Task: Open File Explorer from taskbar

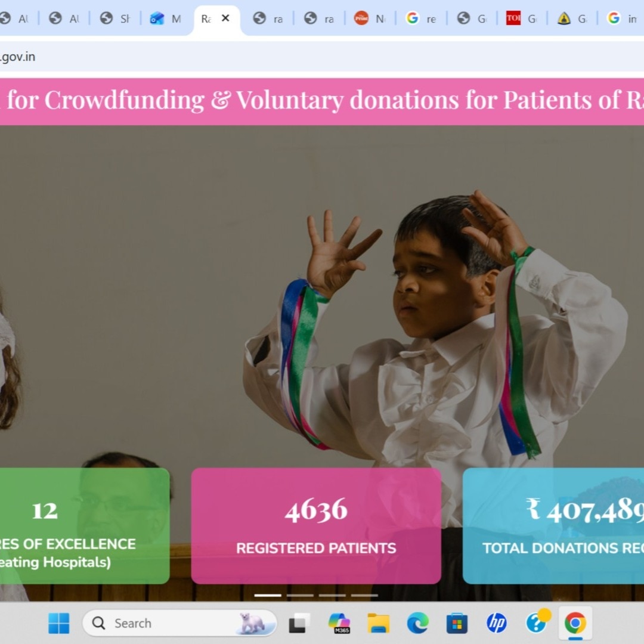Action: pos(378,623)
